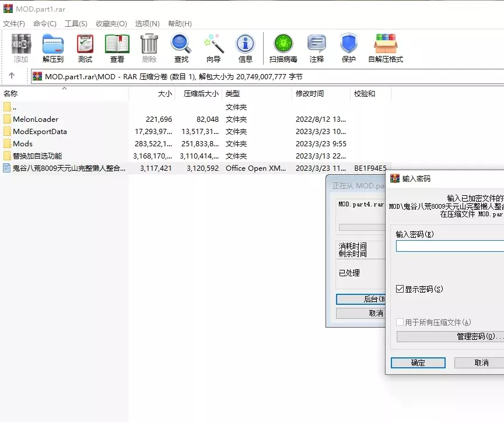Open the 查看 (View) book icon

click(x=117, y=48)
